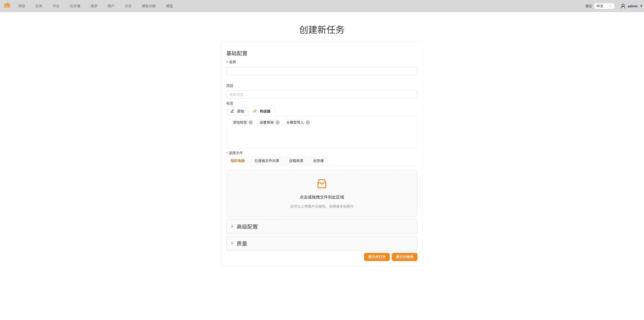Select the 远程来源 tab
Screen dimensions: 644x320
coord(296,161)
